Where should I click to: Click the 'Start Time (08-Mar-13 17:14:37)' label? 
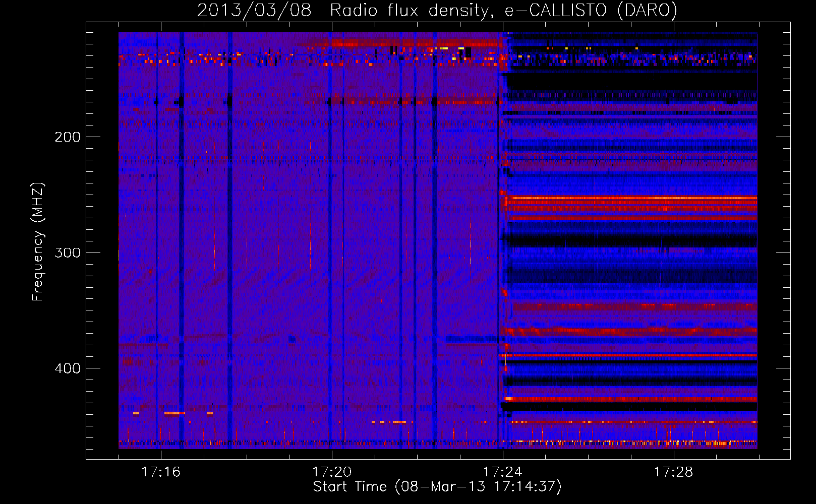coord(437,487)
